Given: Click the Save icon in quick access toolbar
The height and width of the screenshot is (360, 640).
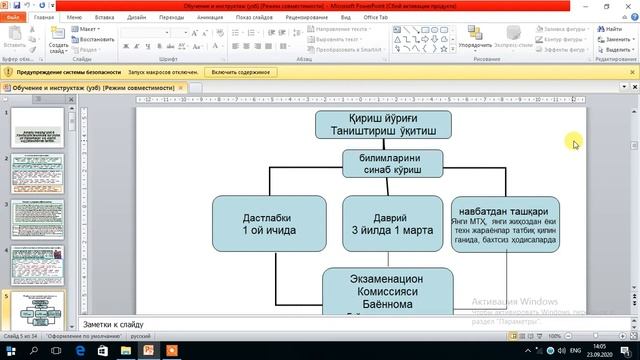Looking at the screenshot, I should click(x=17, y=6).
